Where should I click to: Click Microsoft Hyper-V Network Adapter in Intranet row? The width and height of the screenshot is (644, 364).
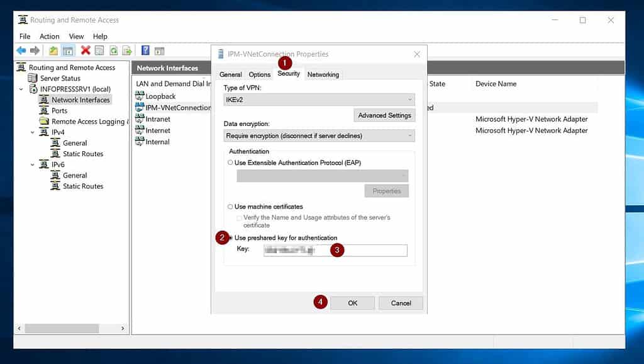[531, 119]
